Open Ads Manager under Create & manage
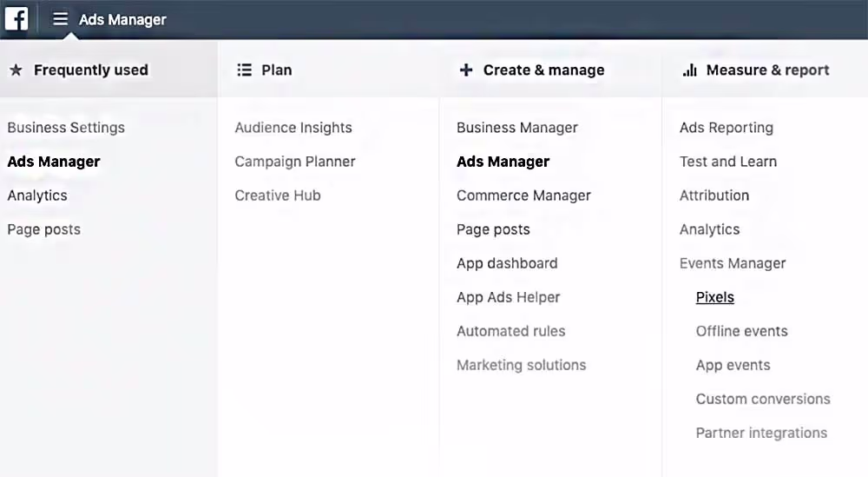Image resolution: width=868 pixels, height=477 pixels. (x=503, y=162)
